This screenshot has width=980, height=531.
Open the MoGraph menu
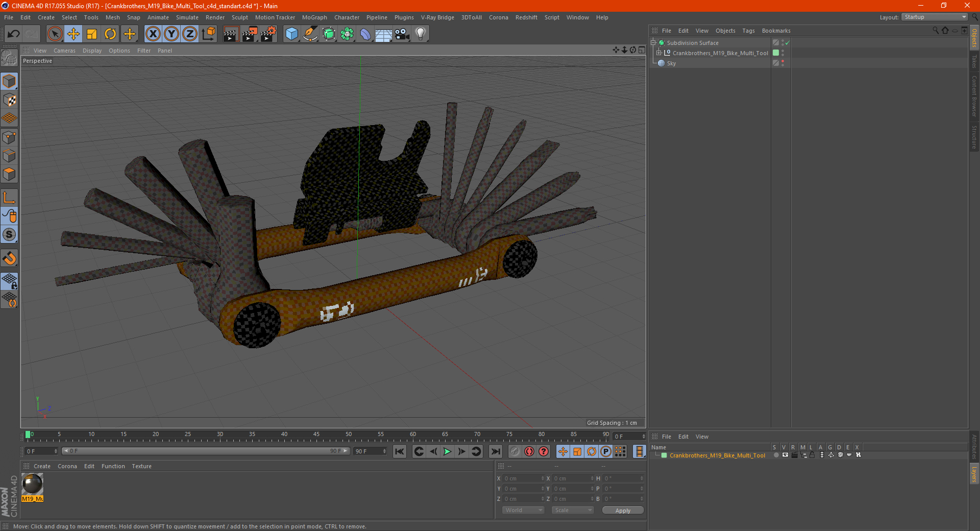click(314, 17)
